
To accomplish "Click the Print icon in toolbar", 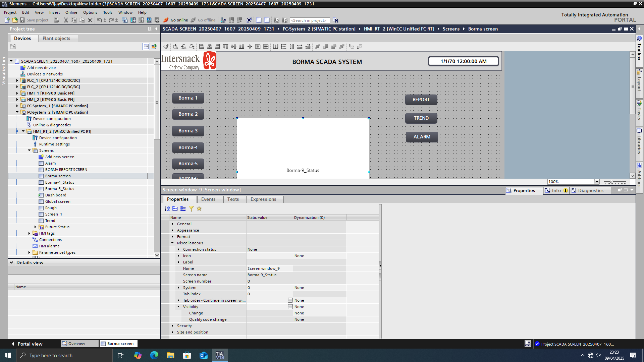I will point(56,20).
